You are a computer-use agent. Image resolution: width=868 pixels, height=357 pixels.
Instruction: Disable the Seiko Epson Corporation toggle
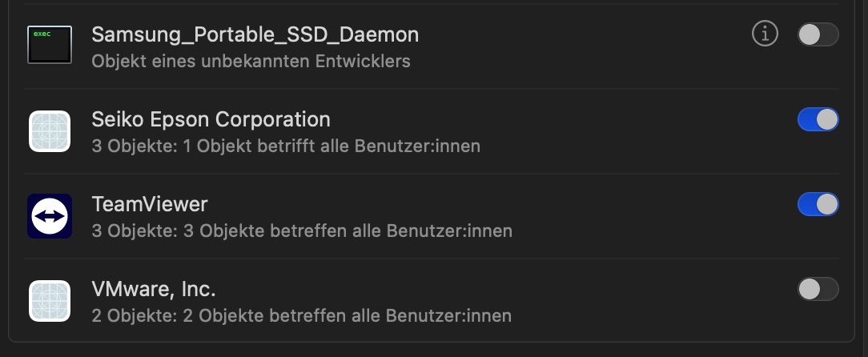pos(818,119)
